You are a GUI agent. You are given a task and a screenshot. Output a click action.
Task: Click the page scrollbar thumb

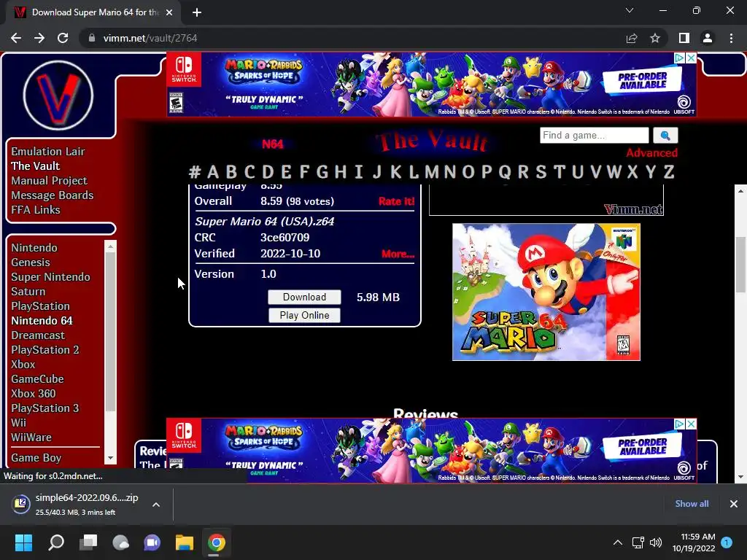point(741,264)
